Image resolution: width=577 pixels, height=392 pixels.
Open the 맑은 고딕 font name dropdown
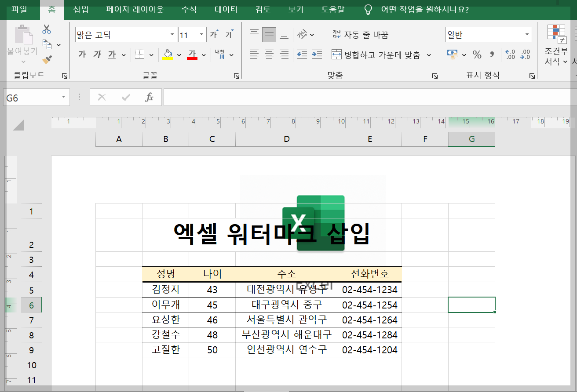pos(172,34)
